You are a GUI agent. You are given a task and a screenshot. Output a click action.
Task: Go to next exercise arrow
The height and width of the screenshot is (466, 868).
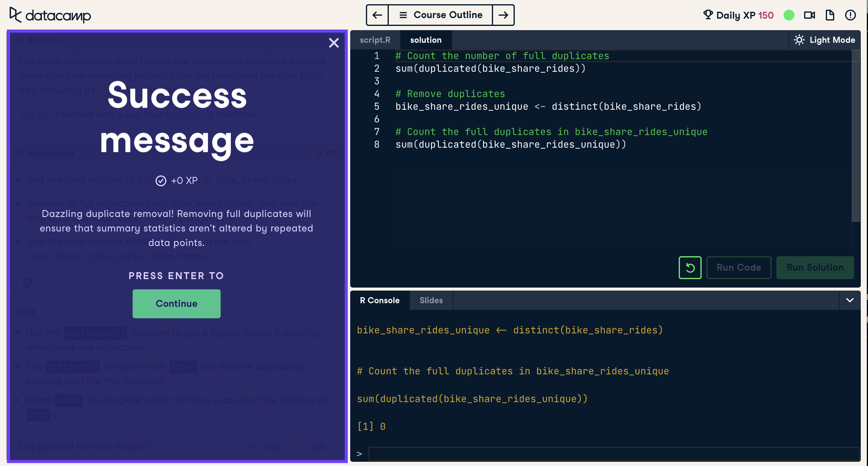pyautogui.click(x=503, y=15)
